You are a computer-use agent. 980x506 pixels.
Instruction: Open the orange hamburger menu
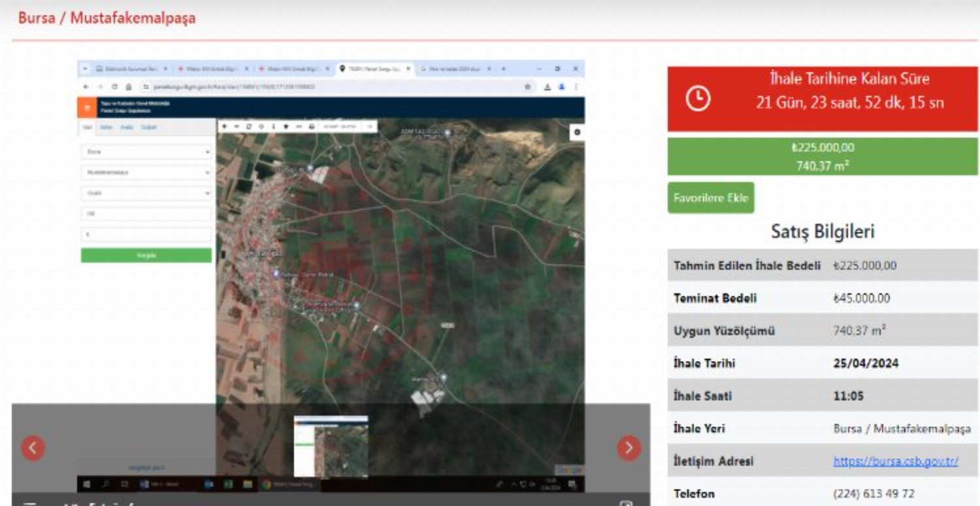(x=86, y=108)
